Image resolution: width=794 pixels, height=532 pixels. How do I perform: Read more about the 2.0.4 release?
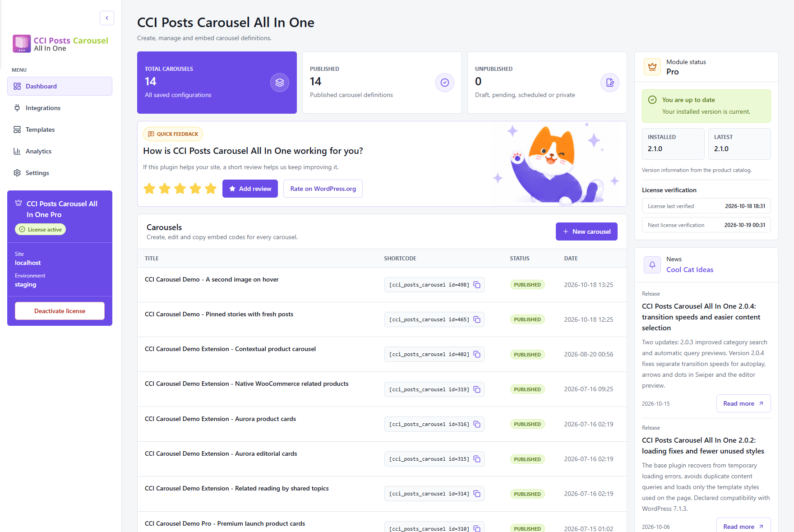743,403
